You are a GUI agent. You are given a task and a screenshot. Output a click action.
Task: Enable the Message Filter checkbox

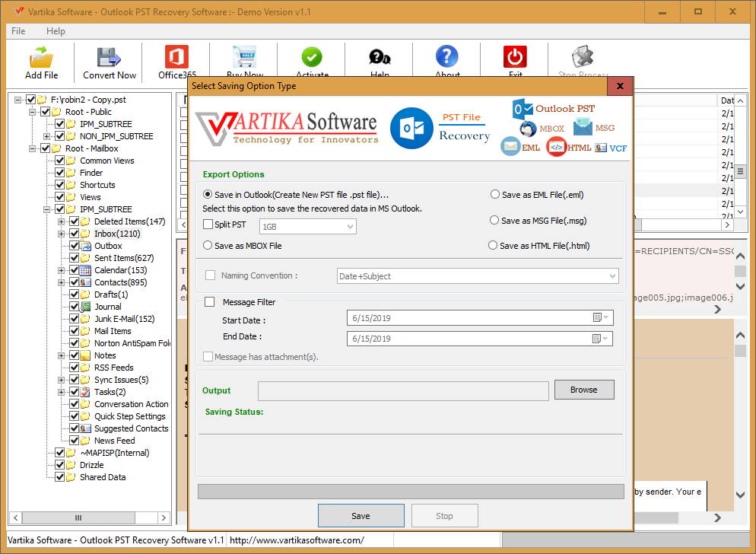click(210, 301)
